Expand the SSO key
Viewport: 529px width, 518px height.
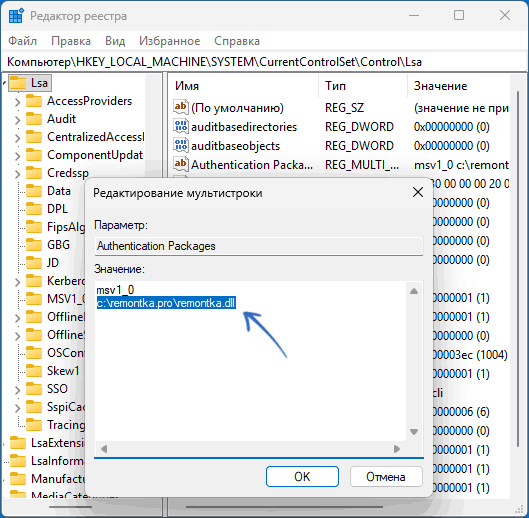pyautogui.click(x=18, y=389)
